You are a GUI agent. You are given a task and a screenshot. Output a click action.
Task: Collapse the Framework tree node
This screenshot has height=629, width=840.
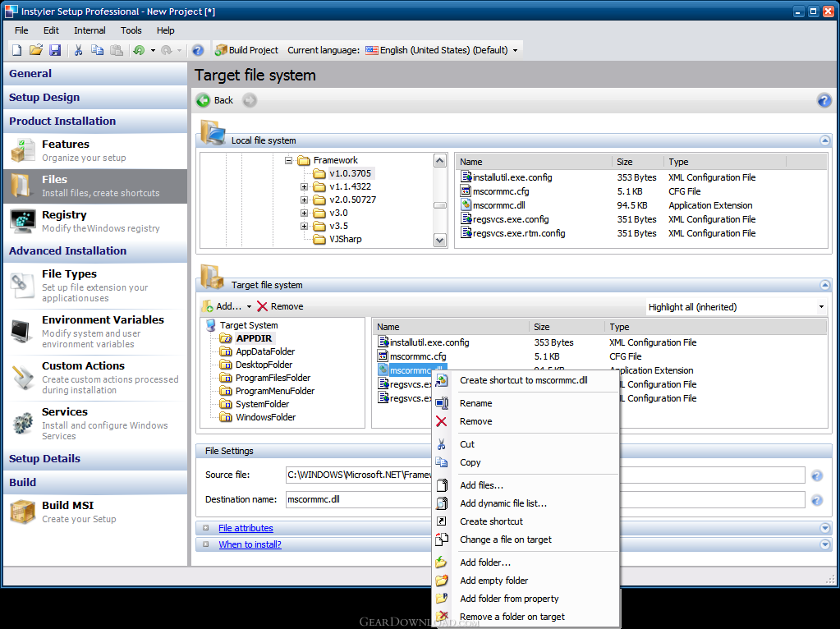[289, 160]
